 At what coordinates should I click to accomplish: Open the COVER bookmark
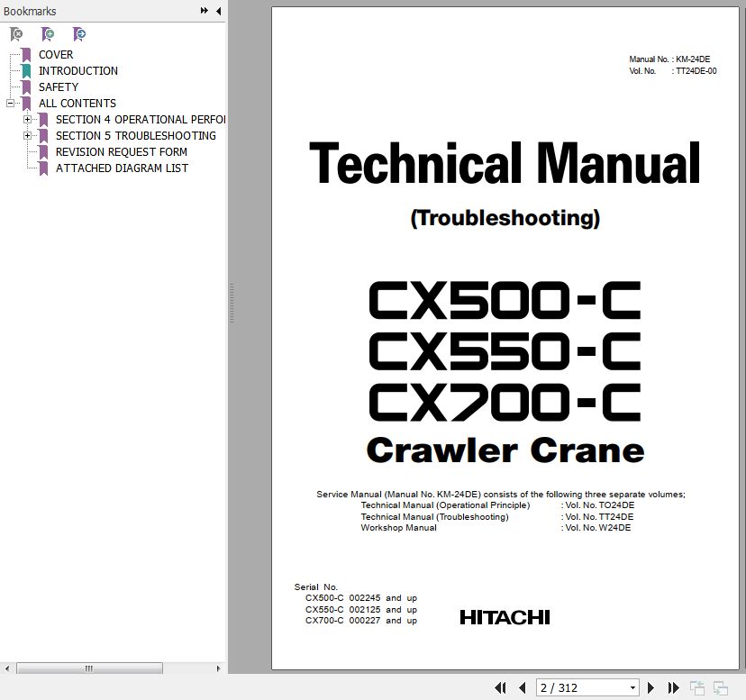(x=56, y=55)
